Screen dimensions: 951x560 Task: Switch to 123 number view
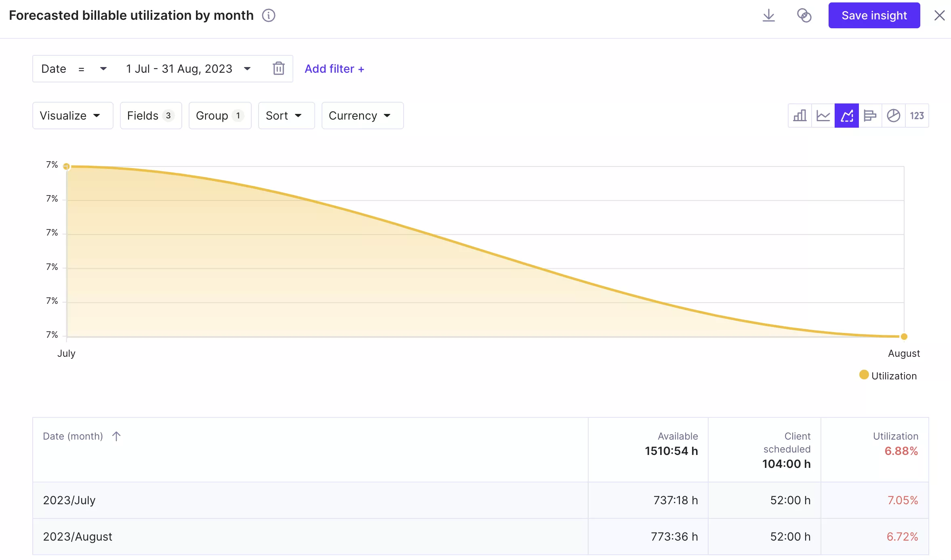917,116
